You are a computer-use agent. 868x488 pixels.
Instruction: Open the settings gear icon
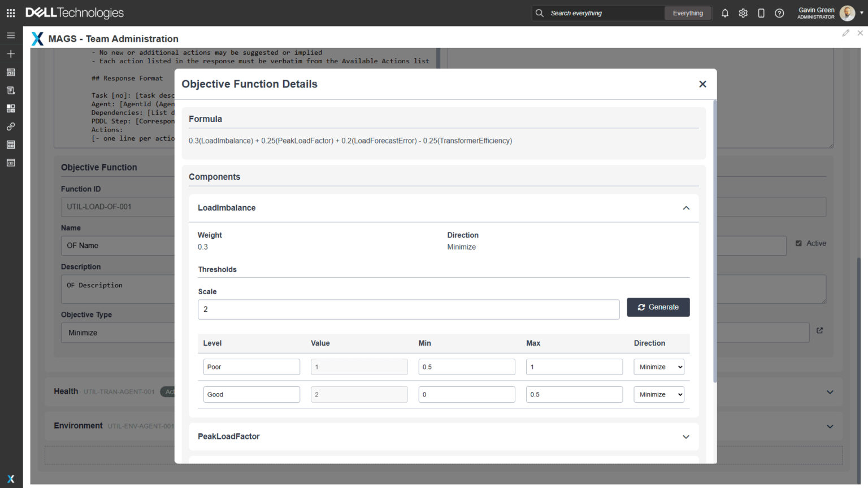(x=743, y=13)
